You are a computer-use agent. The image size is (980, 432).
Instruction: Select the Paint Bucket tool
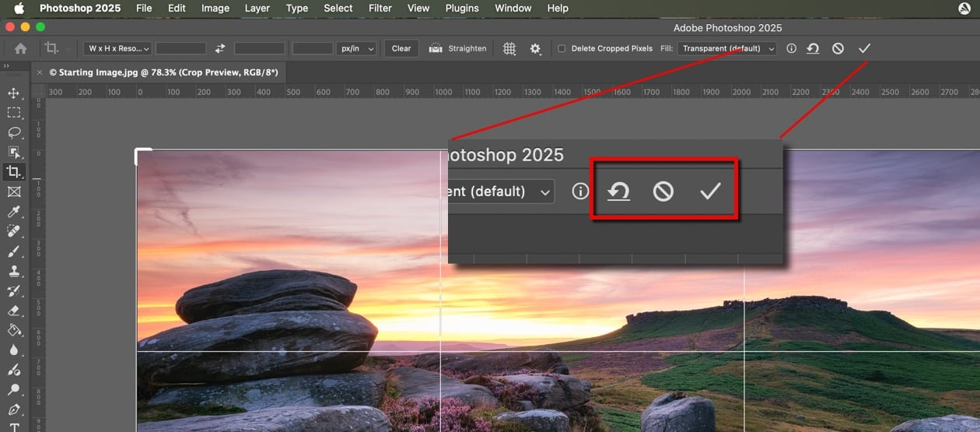pos(14,330)
